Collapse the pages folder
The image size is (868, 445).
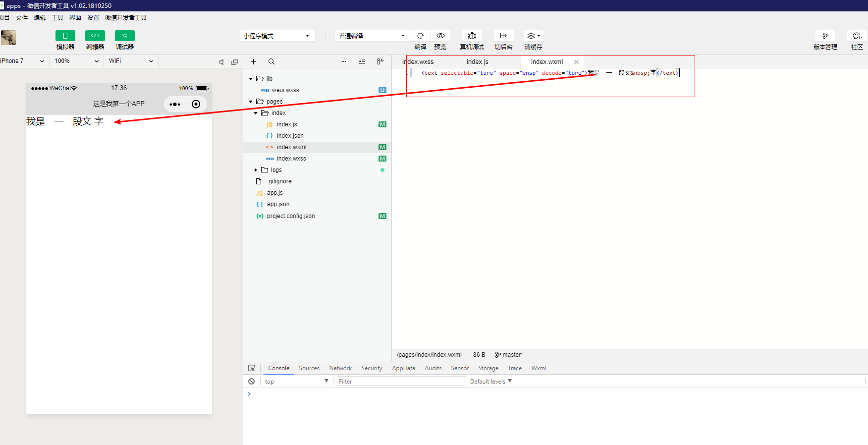(x=251, y=102)
